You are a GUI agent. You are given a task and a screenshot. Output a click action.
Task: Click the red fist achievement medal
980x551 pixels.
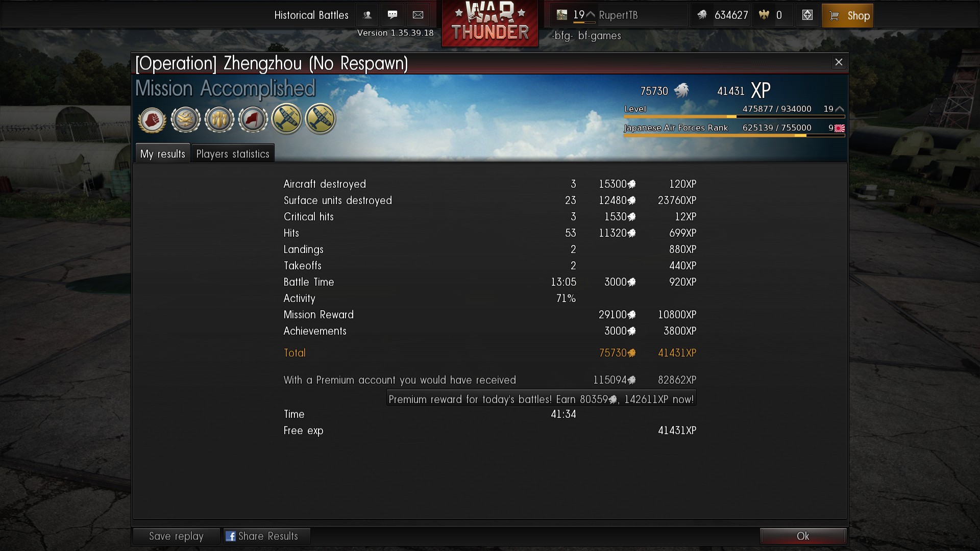tap(152, 120)
